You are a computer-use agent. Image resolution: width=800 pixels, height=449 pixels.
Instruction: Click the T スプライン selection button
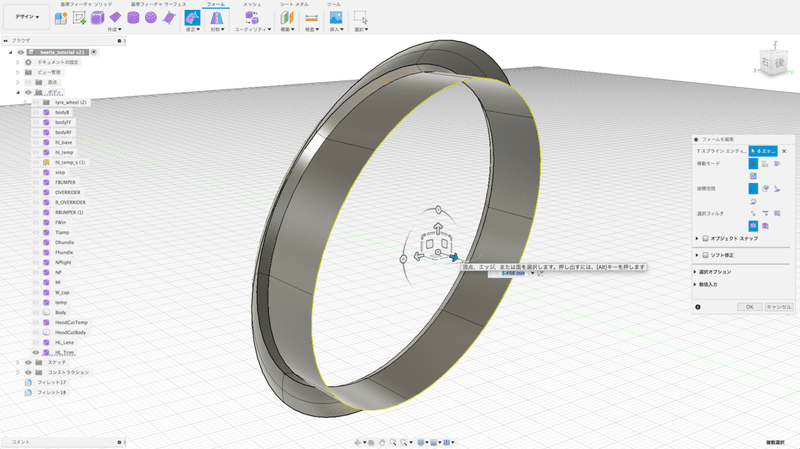click(x=763, y=151)
